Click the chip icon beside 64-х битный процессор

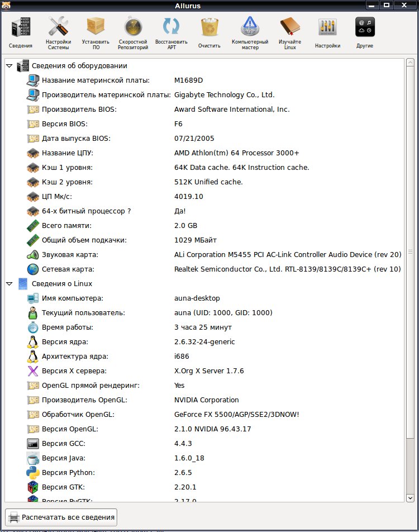click(33, 211)
